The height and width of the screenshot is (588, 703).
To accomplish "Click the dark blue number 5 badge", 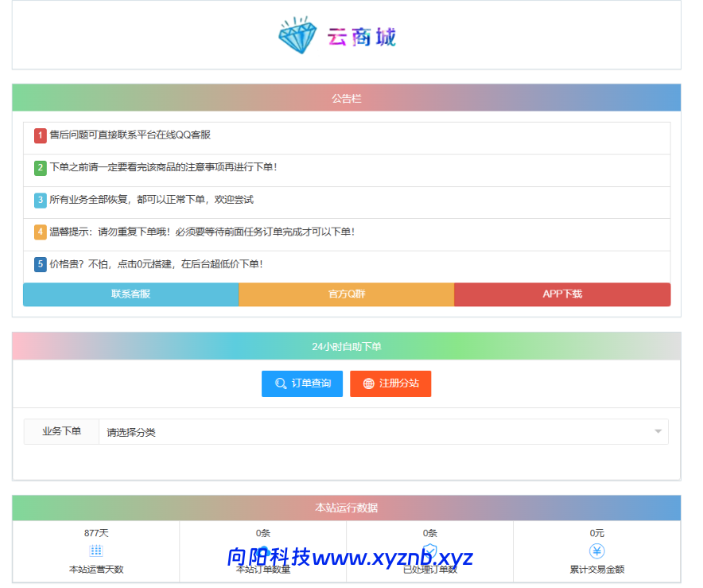I will (41, 264).
